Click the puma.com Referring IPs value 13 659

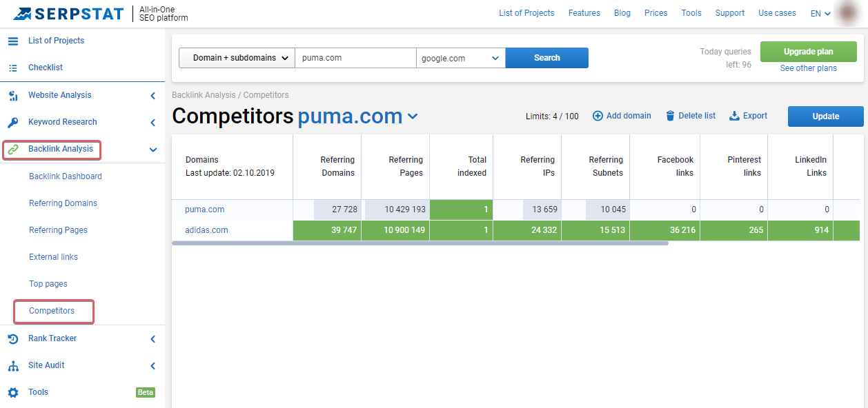pyautogui.click(x=545, y=210)
